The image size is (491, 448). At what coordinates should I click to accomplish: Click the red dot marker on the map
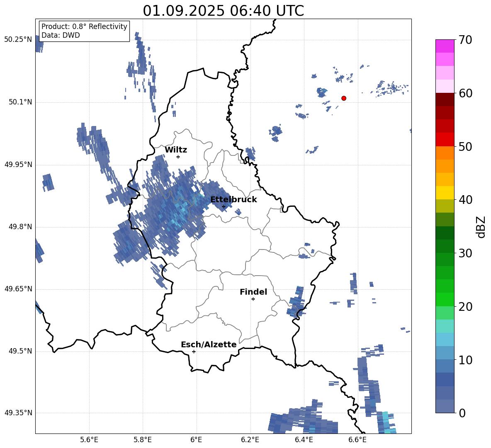pos(343,98)
